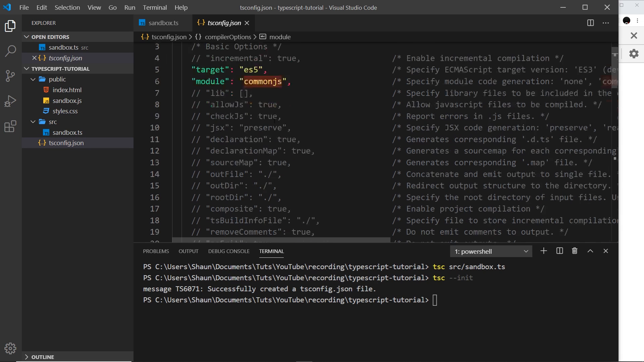
Task: Open the Terminal menu
Action: tap(155, 7)
